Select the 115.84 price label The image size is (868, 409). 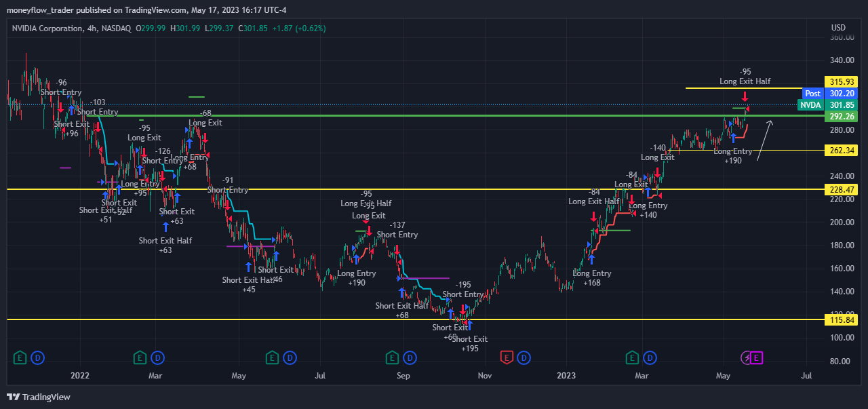[x=840, y=319]
